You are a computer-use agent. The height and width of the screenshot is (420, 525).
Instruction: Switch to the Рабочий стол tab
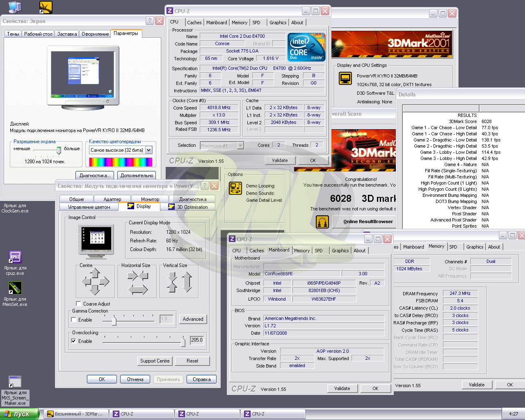coord(38,34)
